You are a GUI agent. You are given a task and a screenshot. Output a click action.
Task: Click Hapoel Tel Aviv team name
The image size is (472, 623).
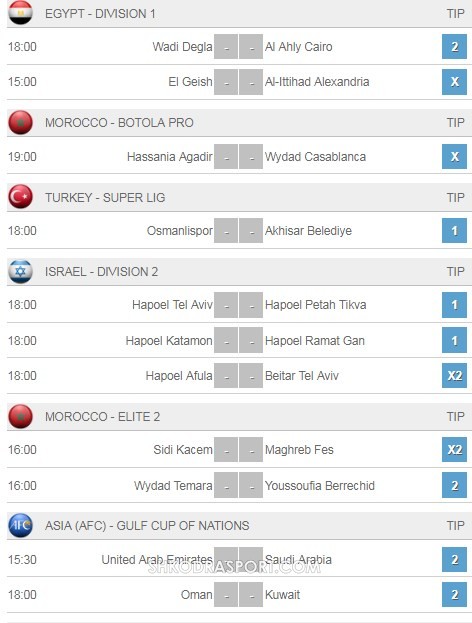pos(172,305)
